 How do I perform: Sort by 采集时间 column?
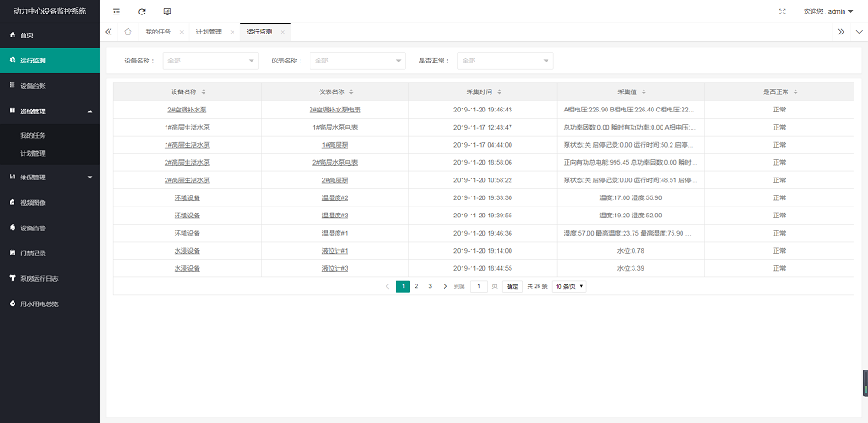coord(500,92)
